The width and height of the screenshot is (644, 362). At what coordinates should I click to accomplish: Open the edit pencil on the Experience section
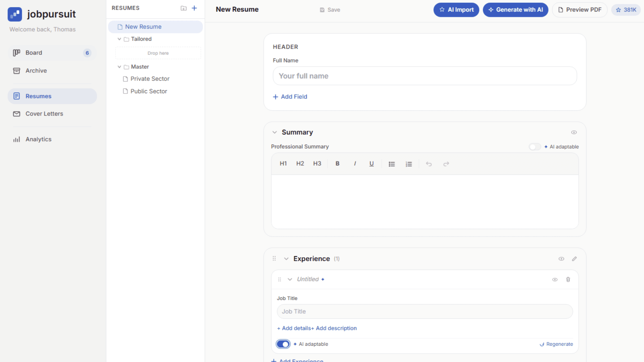[x=574, y=259]
